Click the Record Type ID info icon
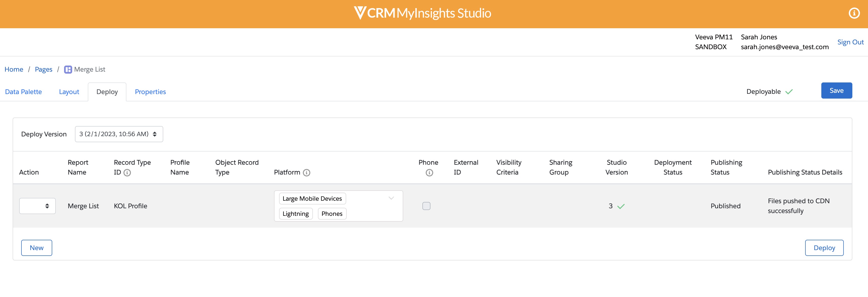 (x=127, y=173)
